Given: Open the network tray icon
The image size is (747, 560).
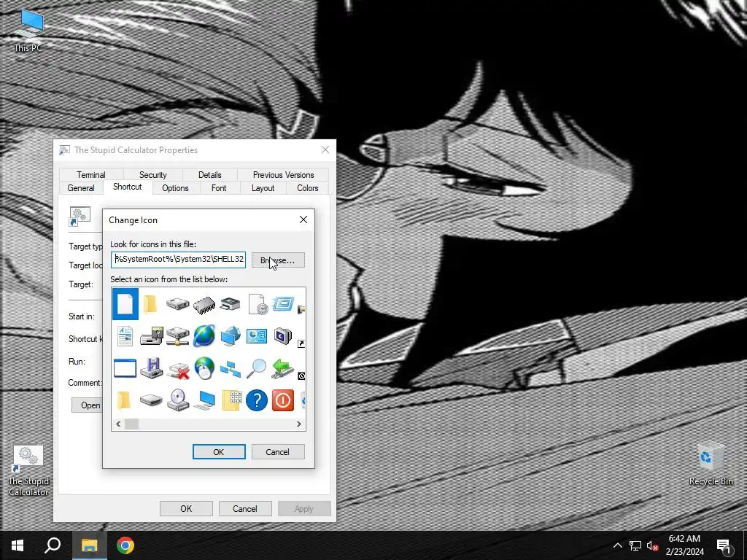Looking at the screenshot, I should click(x=635, y=545).
